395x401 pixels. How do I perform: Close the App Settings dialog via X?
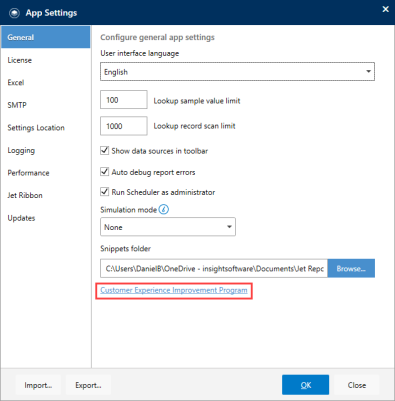click(385, 9)
